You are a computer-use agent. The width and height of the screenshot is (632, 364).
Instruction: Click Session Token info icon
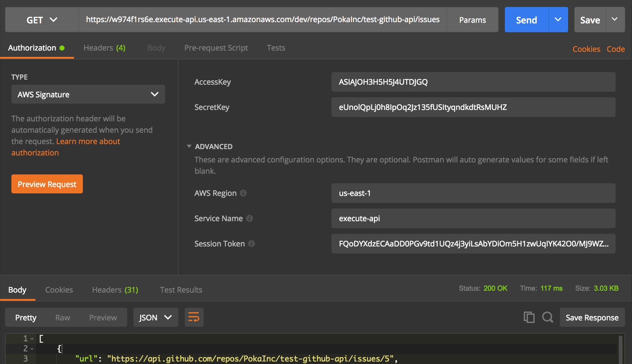click(x=251, y=244)
